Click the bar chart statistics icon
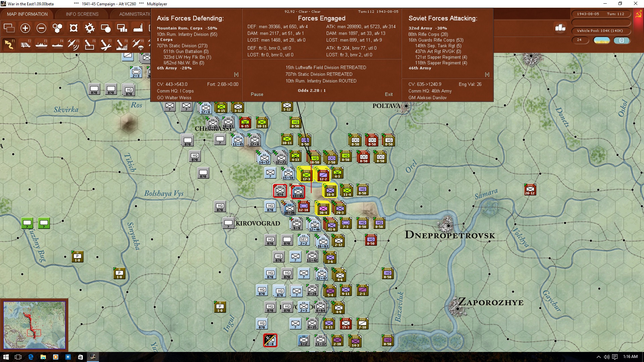The height and width of the screenshot is (362, 644). pyautogui.click(x=560, y=28)
